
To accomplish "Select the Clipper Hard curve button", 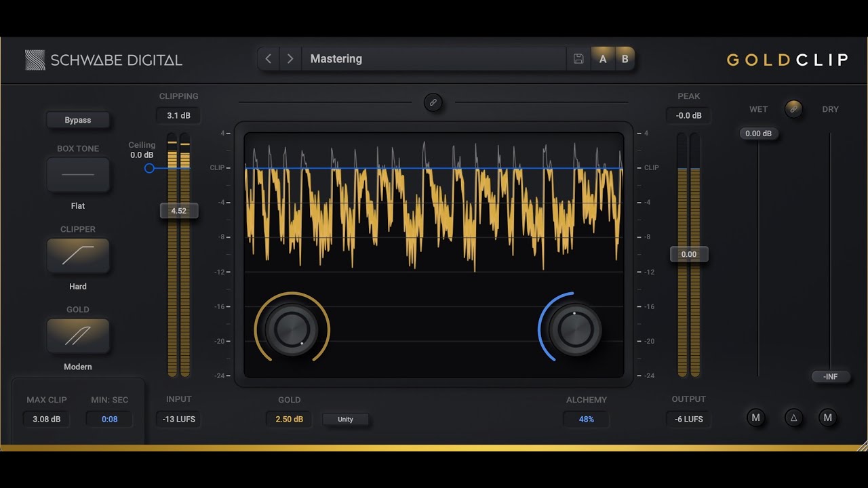I will coord(78,256).
